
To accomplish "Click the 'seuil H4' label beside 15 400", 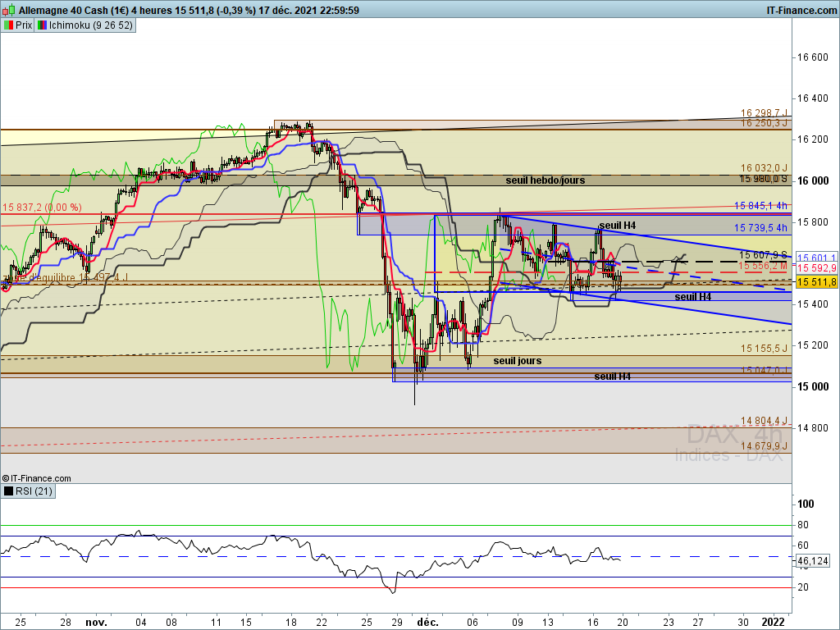I will (x=692, y=297).
